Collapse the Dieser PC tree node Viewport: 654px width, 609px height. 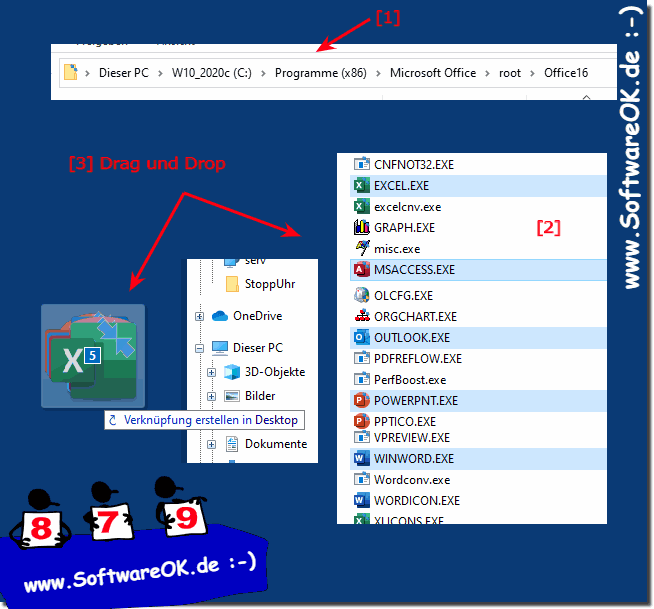(199, 348)
